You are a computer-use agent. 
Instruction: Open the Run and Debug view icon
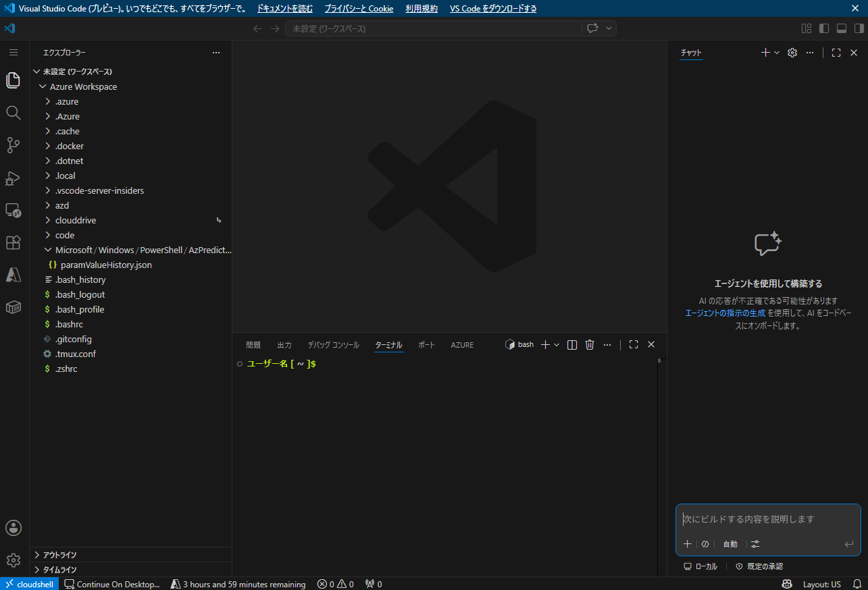pos(13,178)
